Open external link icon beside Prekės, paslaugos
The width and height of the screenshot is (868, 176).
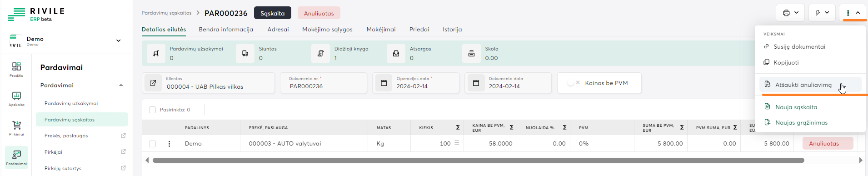tap(123, 136)
